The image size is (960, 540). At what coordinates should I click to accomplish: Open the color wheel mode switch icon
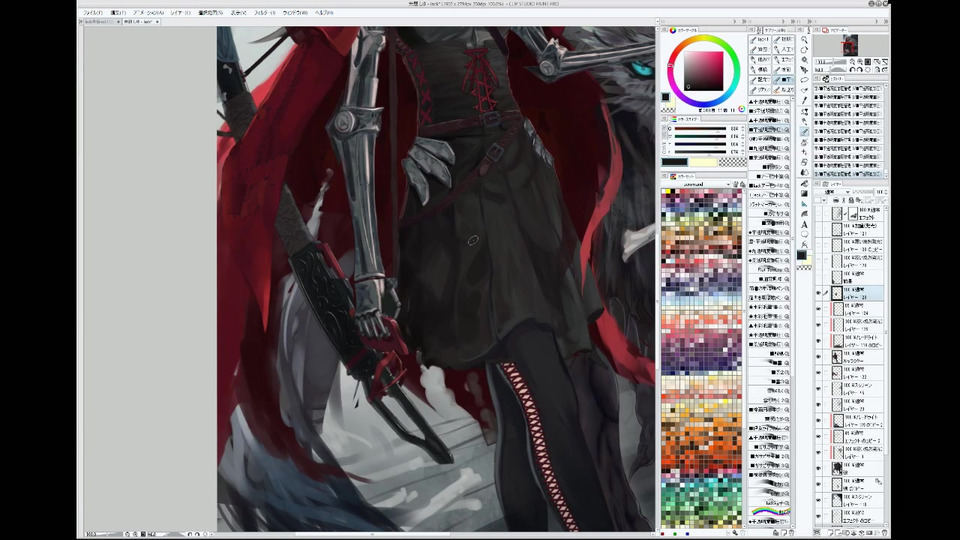point(741,109)
